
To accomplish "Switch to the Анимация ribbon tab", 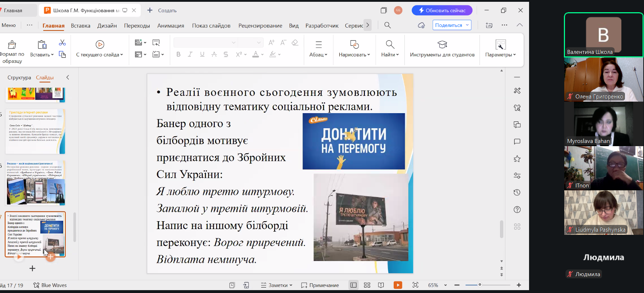I will pos(171,25).
